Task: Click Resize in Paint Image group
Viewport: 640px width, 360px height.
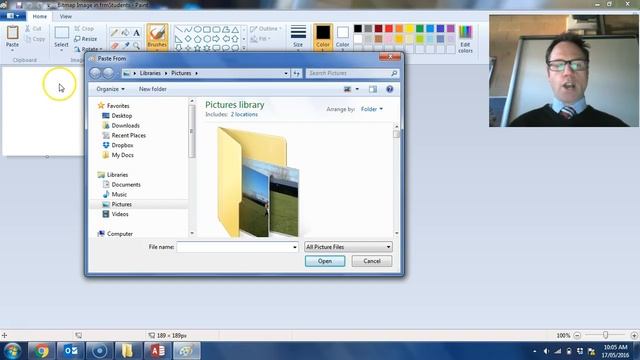Action: coord(86,39)
